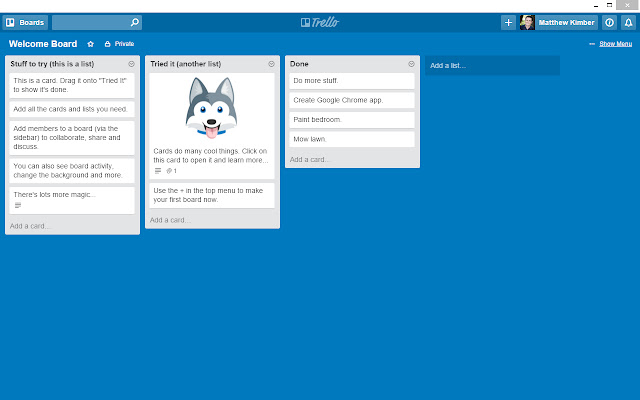Click the Boards icon in header
The height and width of the screenshot is (400, 640).
point(10,22)
